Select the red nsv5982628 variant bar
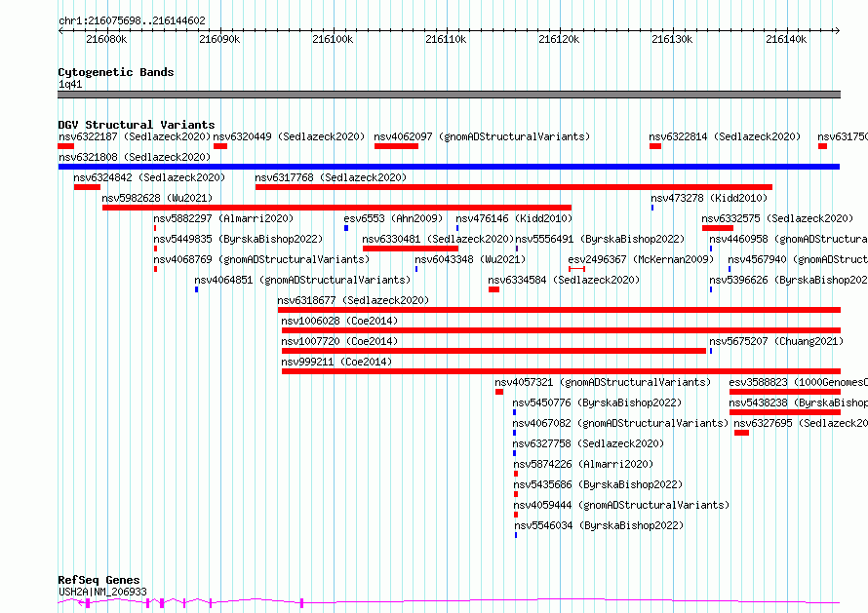Screen dimensions: 868x613 click(336, 208)
